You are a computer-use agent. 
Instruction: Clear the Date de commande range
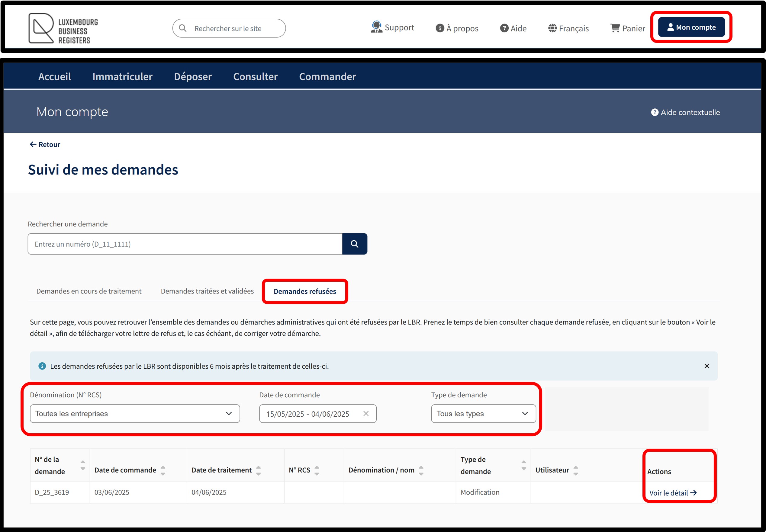click(x=366, y=414)
